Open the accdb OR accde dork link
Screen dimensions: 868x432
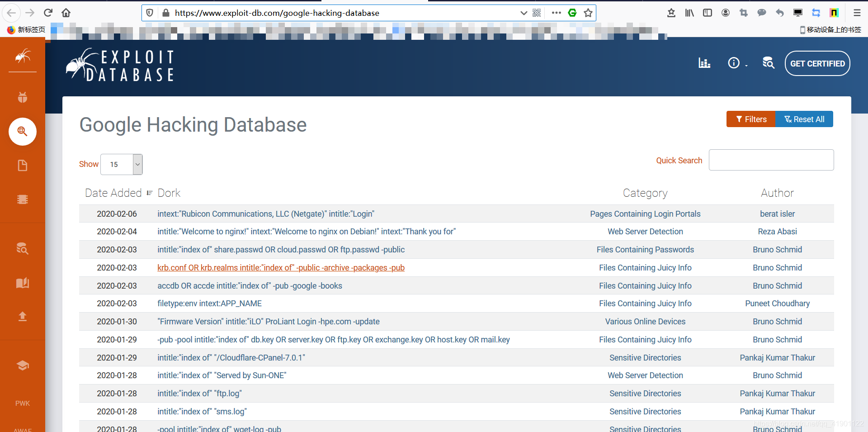pyautogui.click(x=250, y=286)
